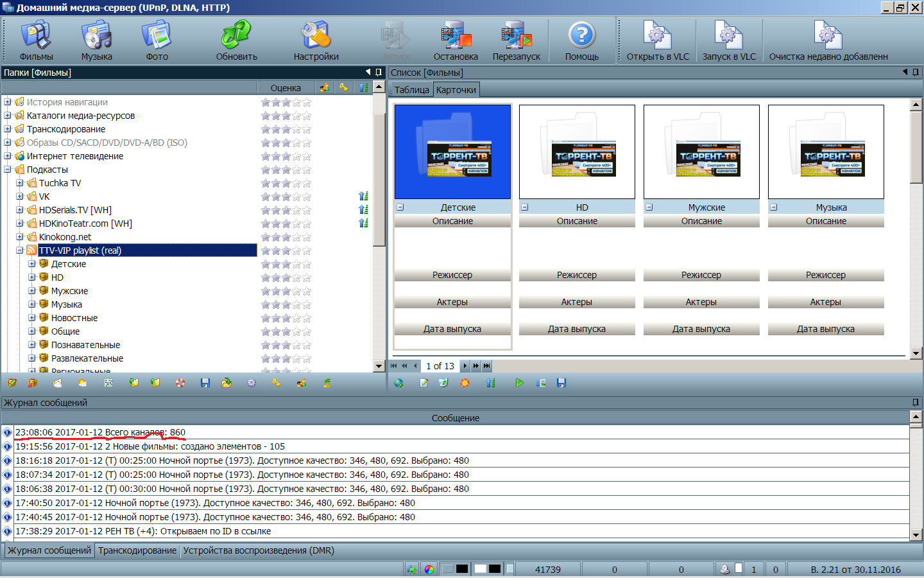Go to next card using pager arrow
The image size is (924, 578).
[x=465, y=365]
